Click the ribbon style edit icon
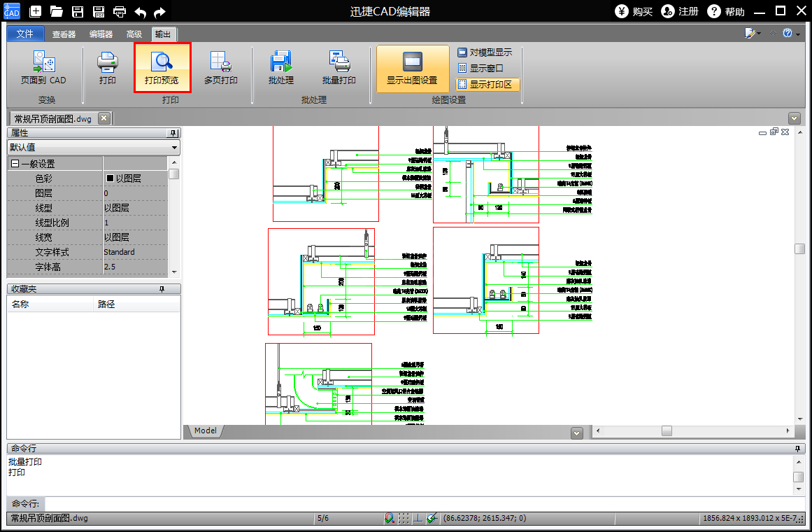Screen dimensions: 812x532 coord(750,33)
